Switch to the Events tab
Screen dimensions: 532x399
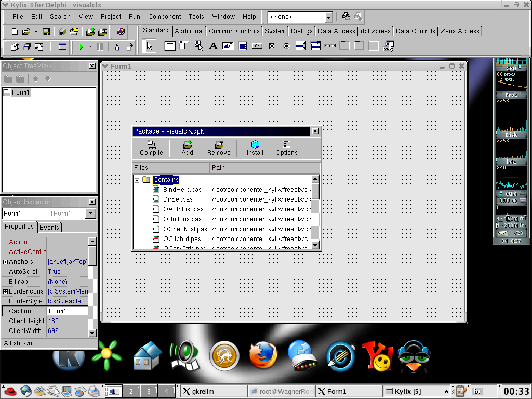(x=49, y=228)
